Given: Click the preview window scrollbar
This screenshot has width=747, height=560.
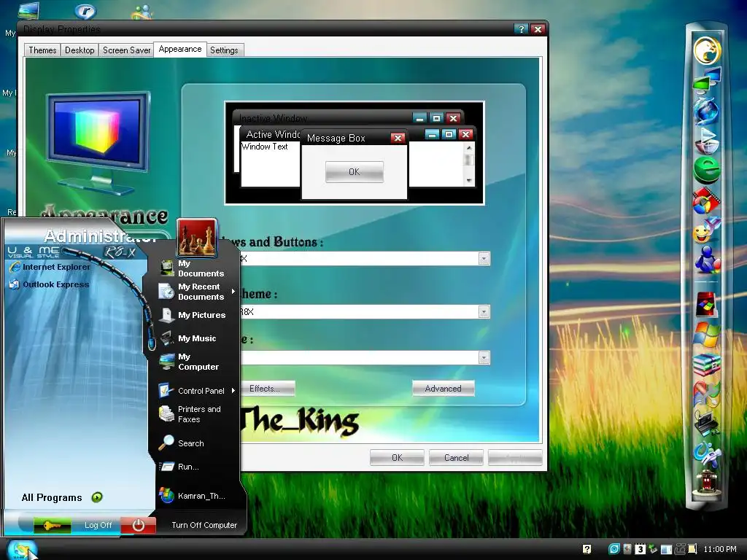Looking at the screenshot, I should 469,163.
